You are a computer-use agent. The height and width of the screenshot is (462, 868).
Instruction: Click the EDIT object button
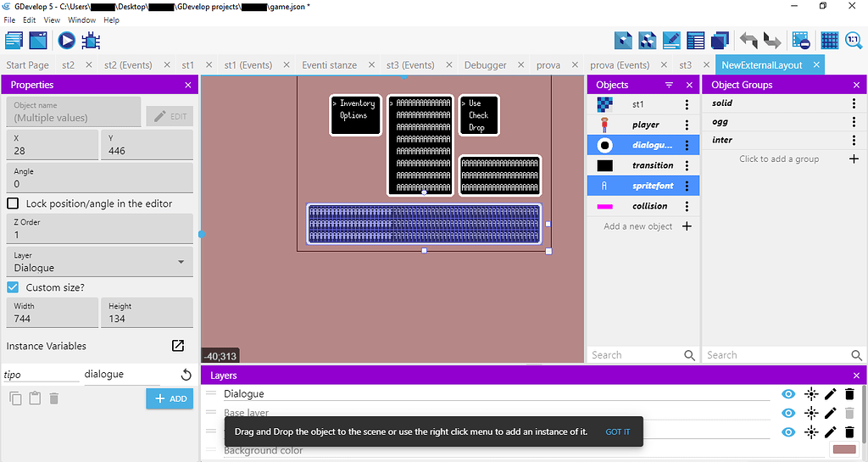170,116
